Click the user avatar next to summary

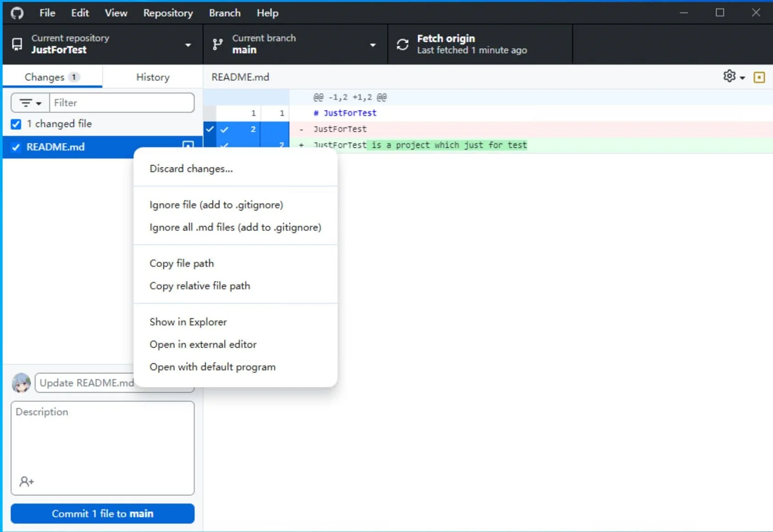pos(21,382)
